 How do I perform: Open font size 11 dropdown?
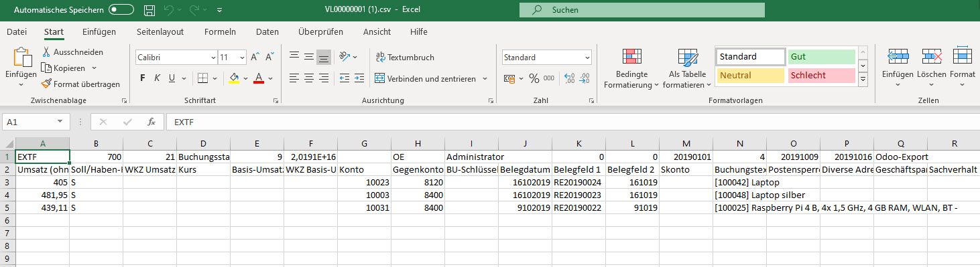point(241,58)
